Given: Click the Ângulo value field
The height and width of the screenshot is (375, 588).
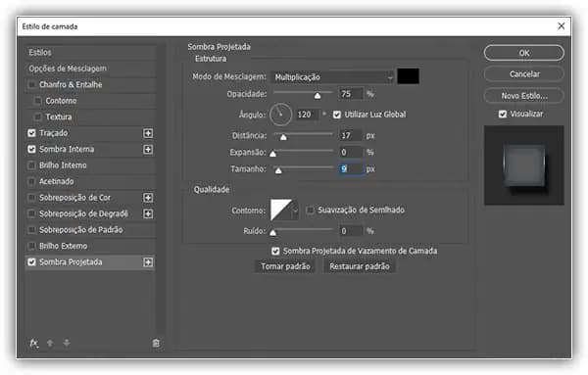Looking at the screenshot, I should click(308, 115).
